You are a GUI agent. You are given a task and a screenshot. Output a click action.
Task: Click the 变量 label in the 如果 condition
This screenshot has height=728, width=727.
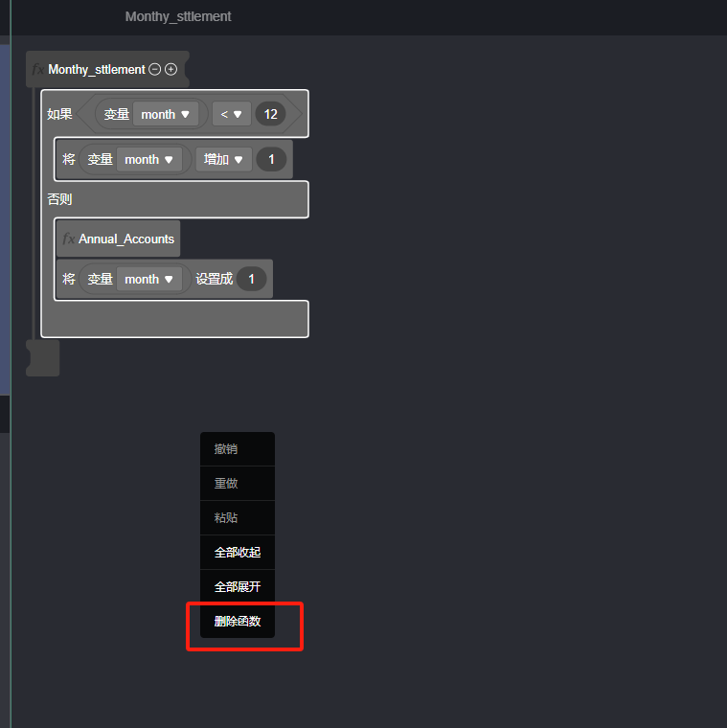tap(116, 114)
